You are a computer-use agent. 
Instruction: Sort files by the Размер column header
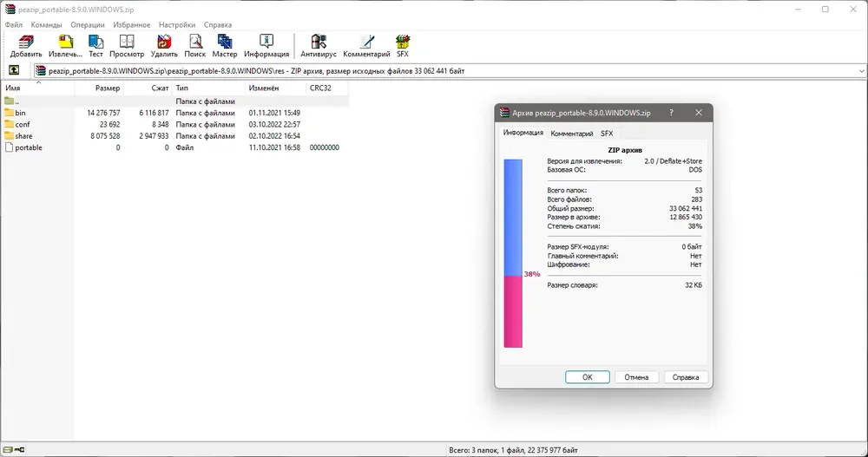(x=108, y=88)
